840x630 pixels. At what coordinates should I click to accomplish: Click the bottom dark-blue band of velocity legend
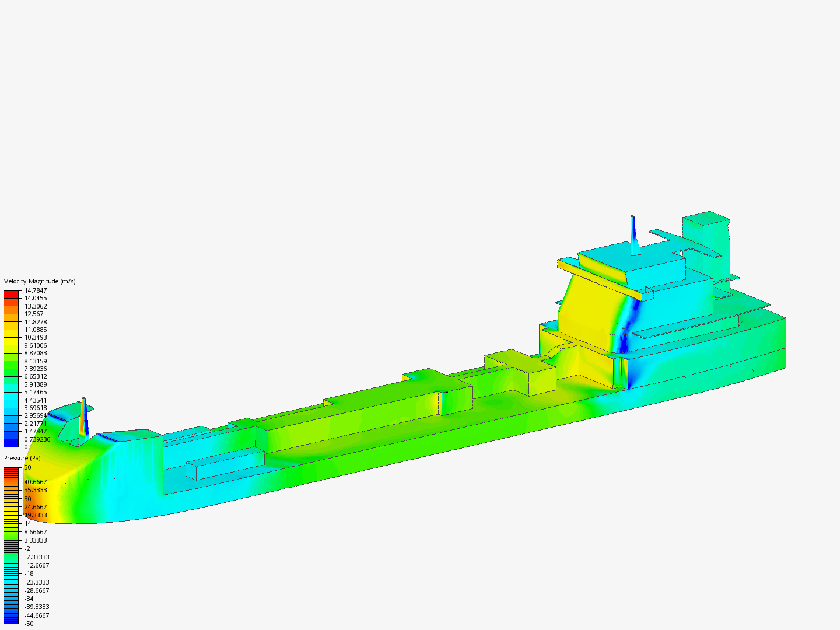11,443
